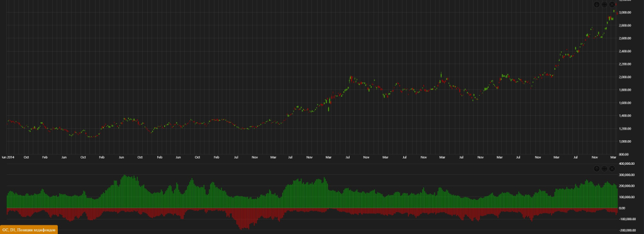644x234 pixels.
Task: Close the hedge fund positions indicator panel
Action: (x=612, y=169)
